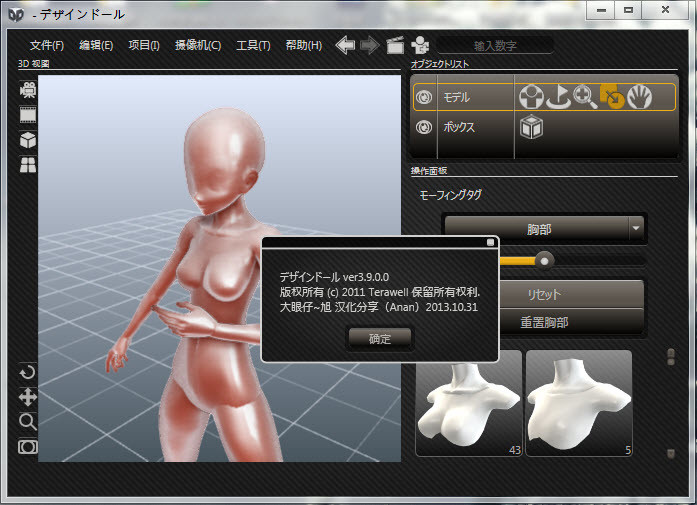
Task: Open the 文件(F) menu
Action: pos(47,45)
